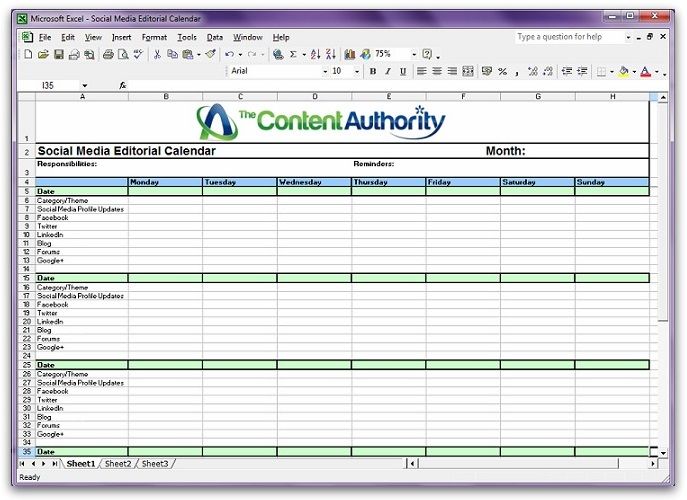Click the insert function fx icon
Image resolution: width=687 pixels, height=500 pixels.
(123, 85)
